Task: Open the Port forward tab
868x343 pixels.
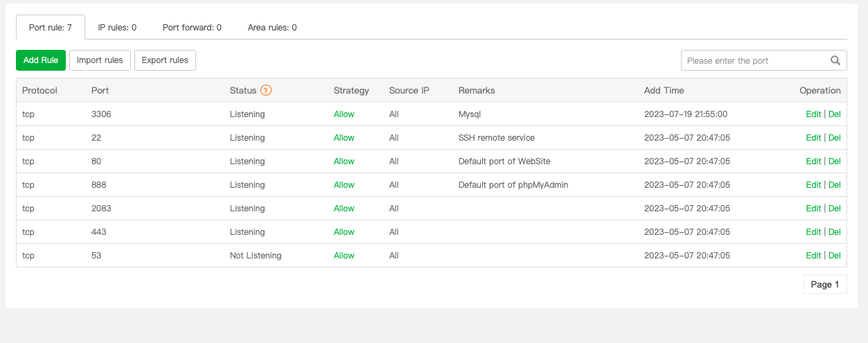Action: click(x=192, y=28)
